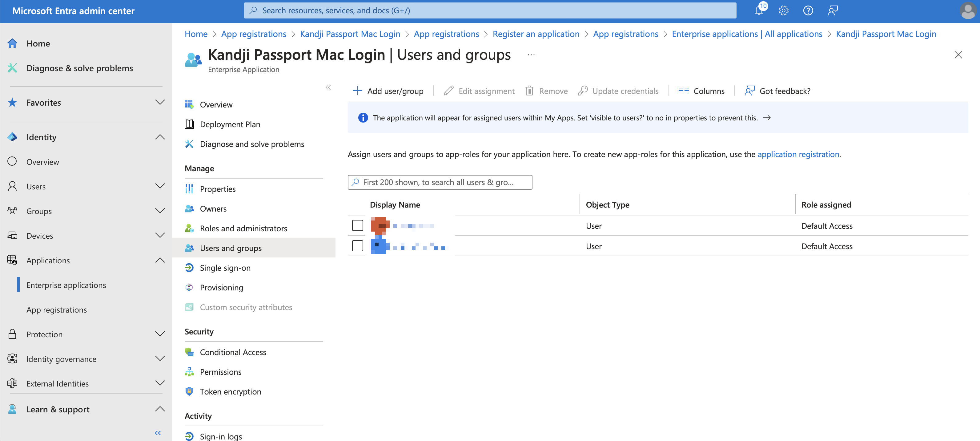The image size is (980, 441).
Task: Open App registrations in sidebar
Action: 57,310
